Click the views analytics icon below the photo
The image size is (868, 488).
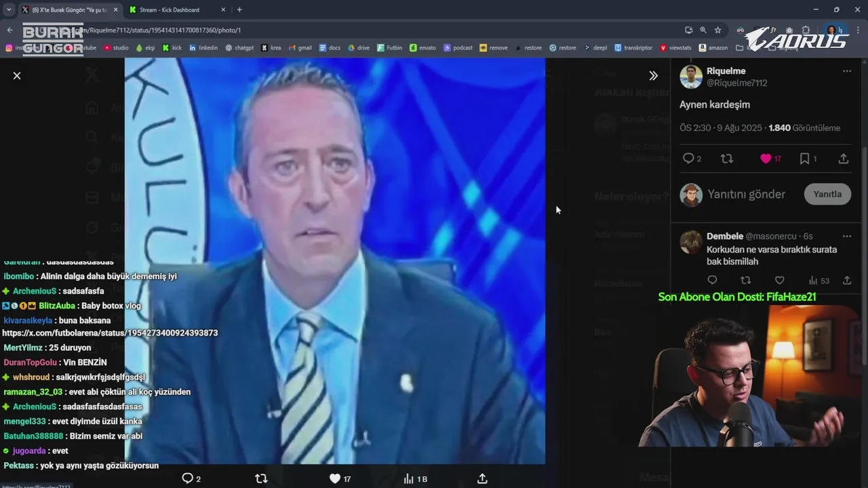408,479
